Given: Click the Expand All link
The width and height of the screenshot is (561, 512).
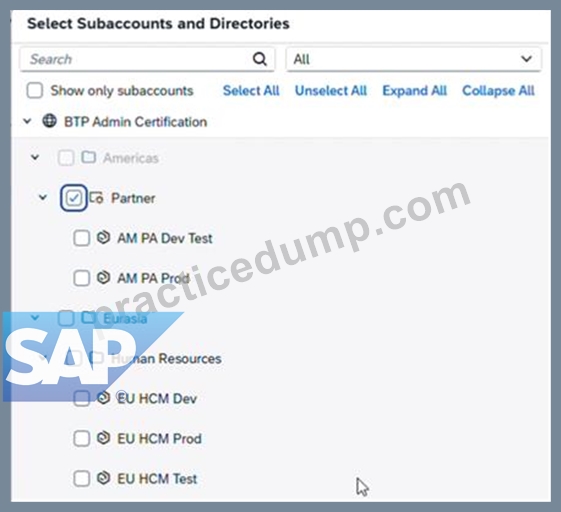Looking at the screenshot, I should coord(415,91).
